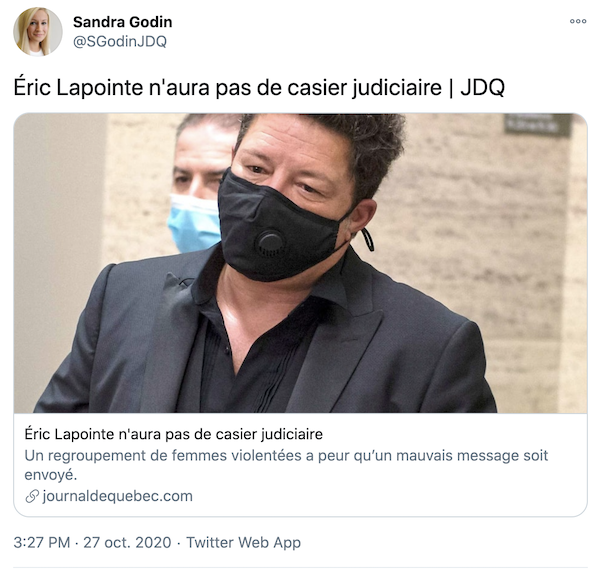This screenshot has width=600, height=570.
Task: Click the 27 oct. 2020 date
Action: tap(127, 542)
